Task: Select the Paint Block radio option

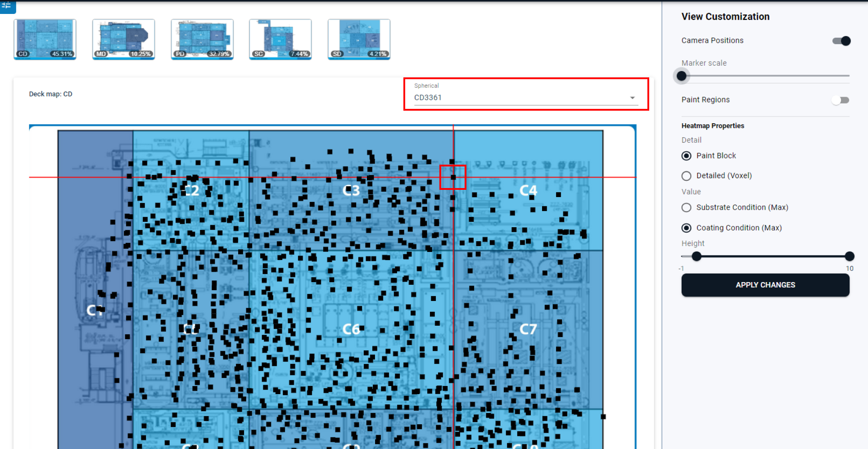Action: 687,156
